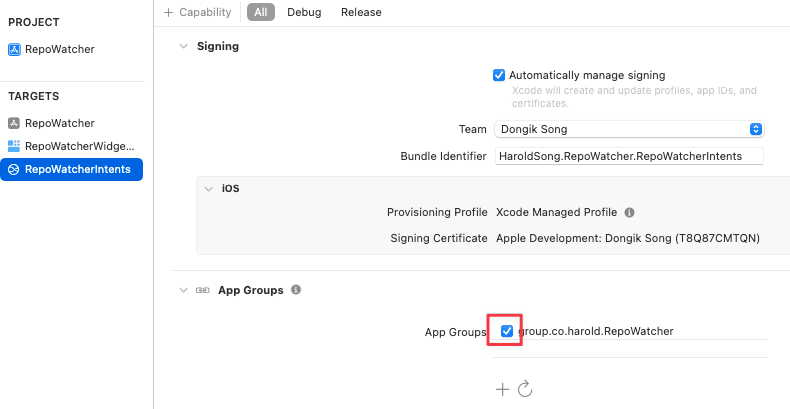This screenshot has width=790, height=409.
Task: Click the Bundle Identifier field
Action: (x=629, y=156)
